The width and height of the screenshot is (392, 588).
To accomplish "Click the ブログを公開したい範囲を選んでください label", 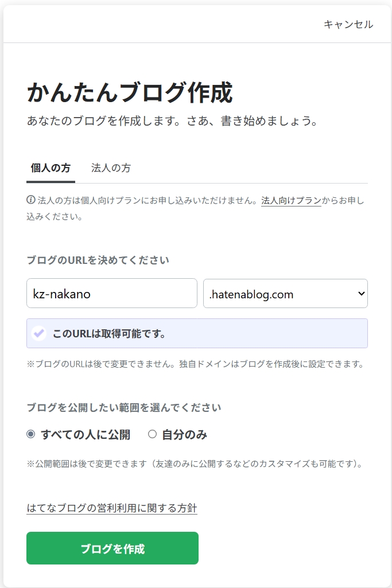I will pos(124,408).
